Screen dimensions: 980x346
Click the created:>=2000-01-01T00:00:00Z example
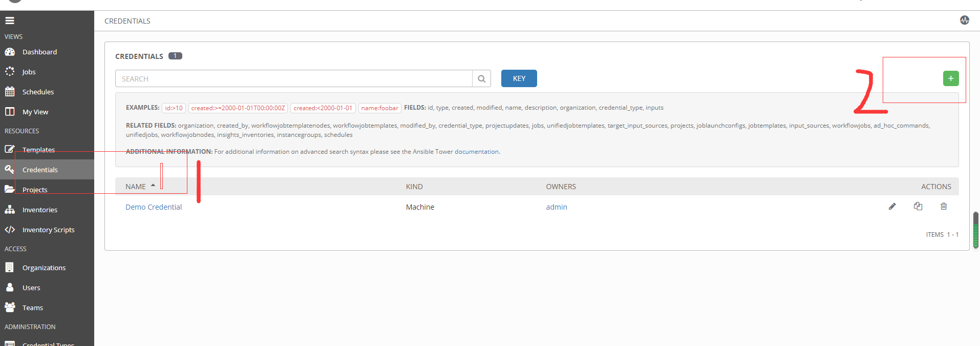pyautogui.click(x=238, y=108)
